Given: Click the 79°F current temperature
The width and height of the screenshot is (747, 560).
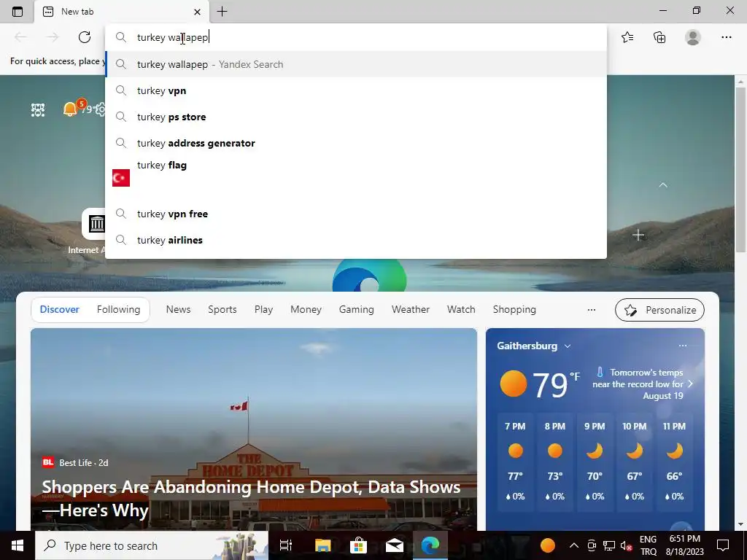Looking at the screenshot, I should point(550,385).
